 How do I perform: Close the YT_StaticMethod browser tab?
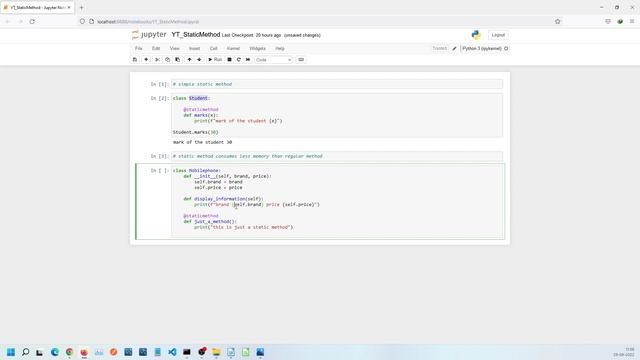tap(69, 7)
